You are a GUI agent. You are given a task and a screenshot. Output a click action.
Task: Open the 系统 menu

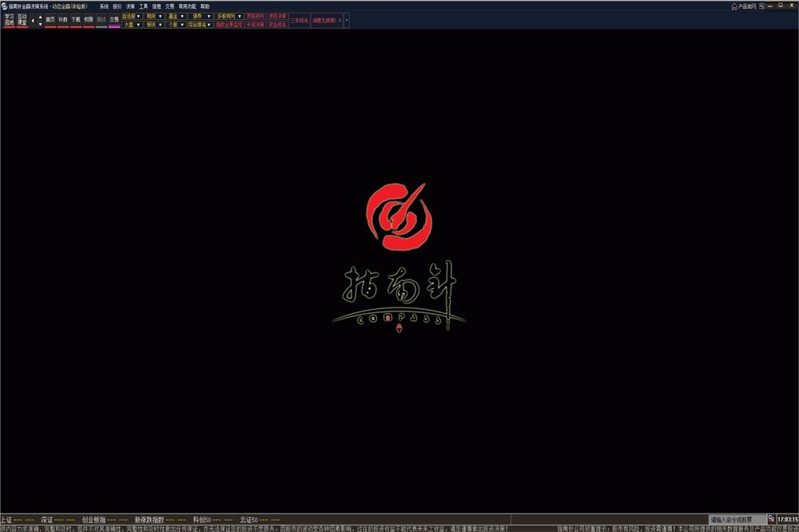[x=104, y=6]
